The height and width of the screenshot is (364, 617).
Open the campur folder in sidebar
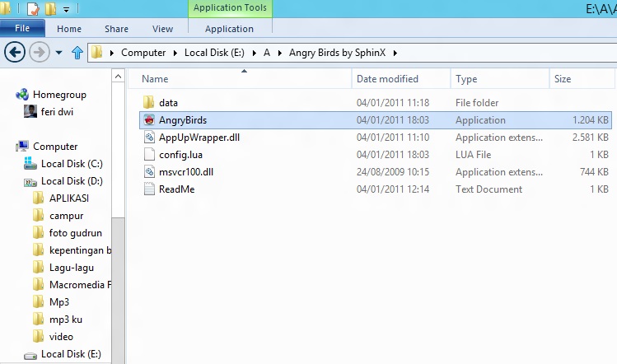[x=66, y=216]
